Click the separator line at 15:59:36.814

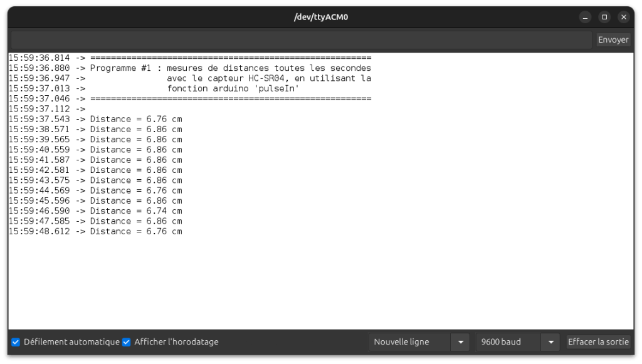[x=190, y=58]
